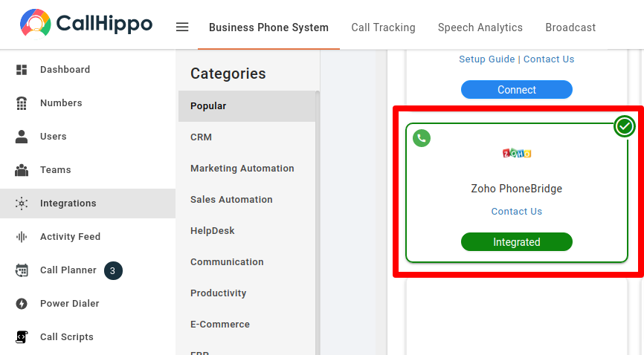Click the Activity Feed waveform icon
This screenshot has width=644, height=355.
22,237
